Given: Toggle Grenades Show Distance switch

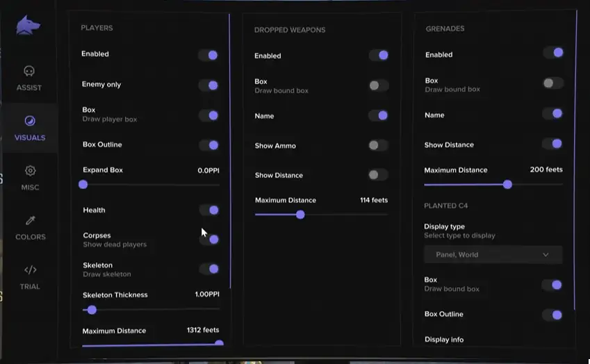Looking at the screenshot, I should point(552,143).
